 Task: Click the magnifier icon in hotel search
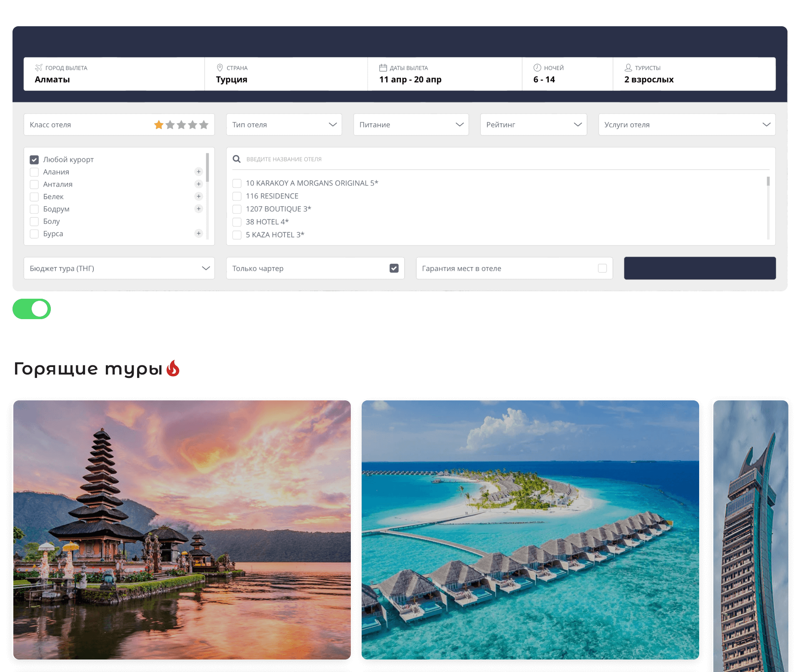pos(237,159)
